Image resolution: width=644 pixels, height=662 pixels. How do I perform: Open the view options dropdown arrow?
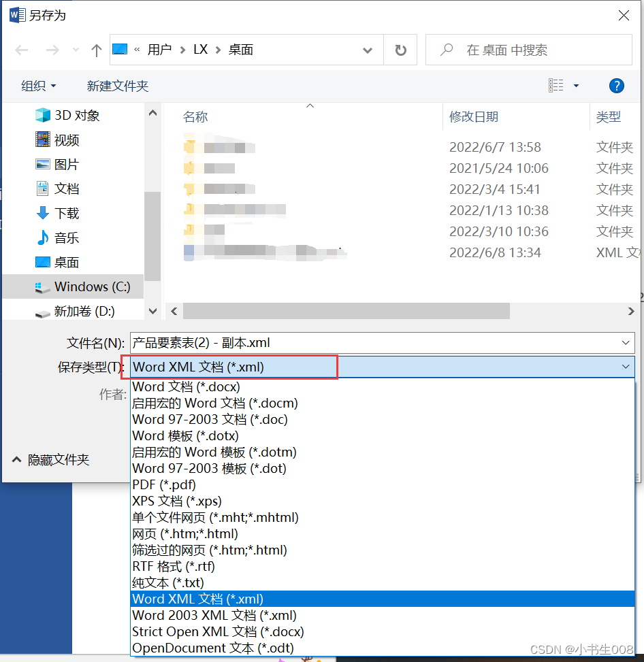(576, 86)
